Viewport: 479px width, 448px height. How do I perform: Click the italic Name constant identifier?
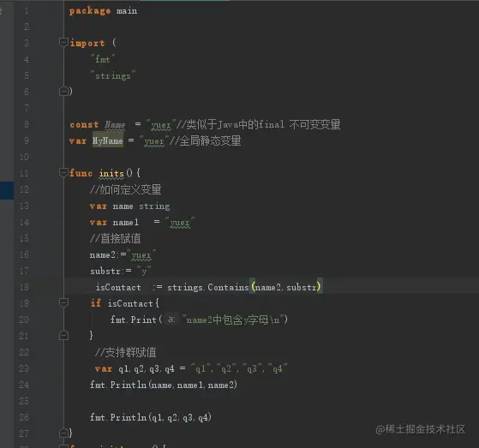click(x=115, y=124)
